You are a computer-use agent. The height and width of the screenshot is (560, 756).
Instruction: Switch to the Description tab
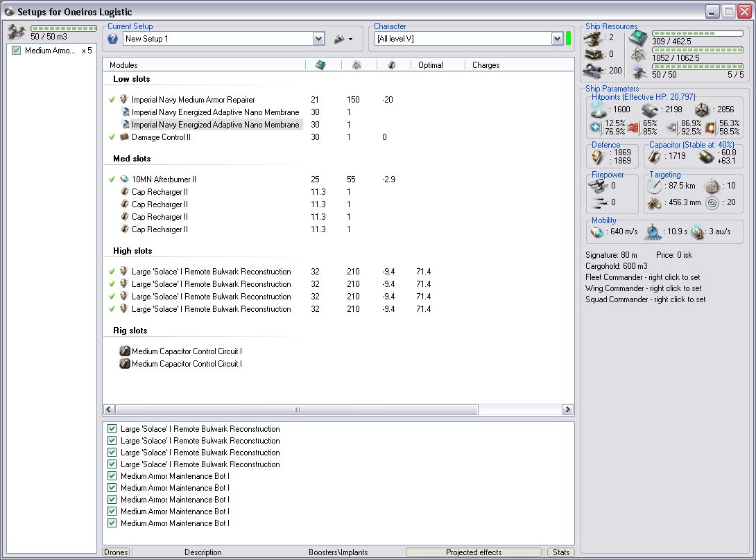(203, 552)
